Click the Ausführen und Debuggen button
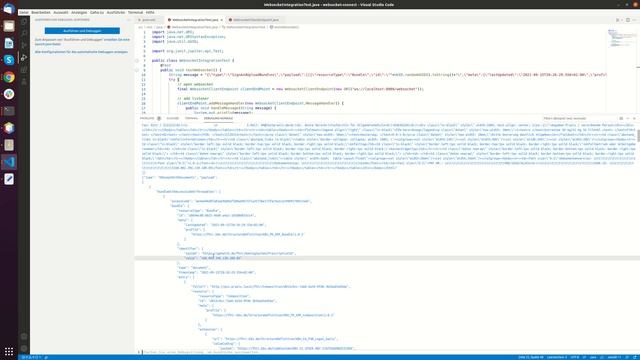The image size is (640, 360). pyautogui.click(x=82, y=31)
